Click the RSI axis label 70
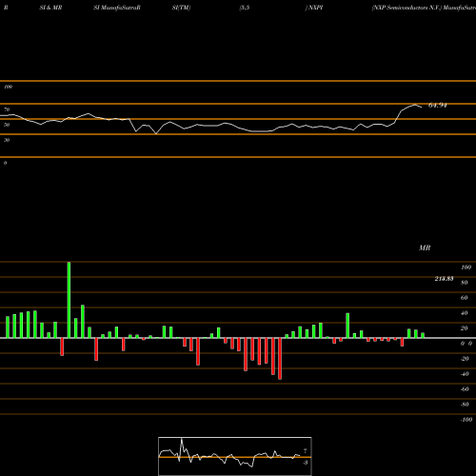Screen dimensions: 476x476 (x=7, y=109)
